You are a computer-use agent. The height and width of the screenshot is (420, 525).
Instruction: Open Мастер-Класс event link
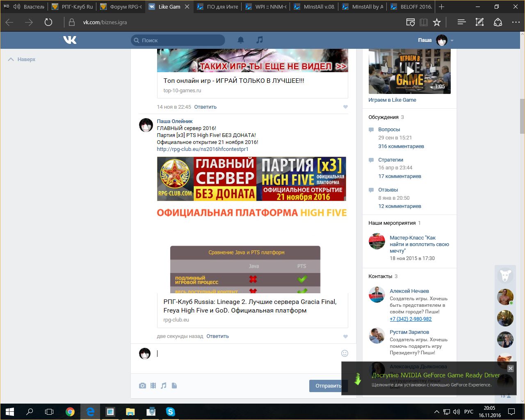(x=419, y=244)
